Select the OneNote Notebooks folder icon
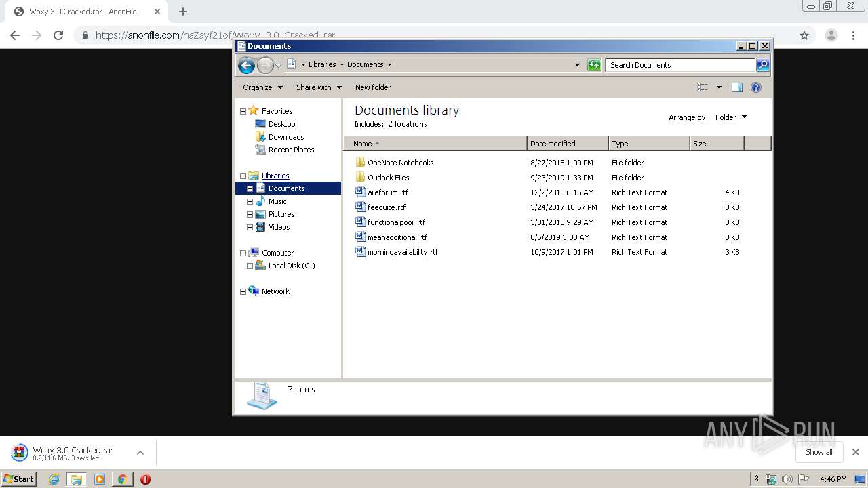The image size is (868, 488). tap(361, 163)
